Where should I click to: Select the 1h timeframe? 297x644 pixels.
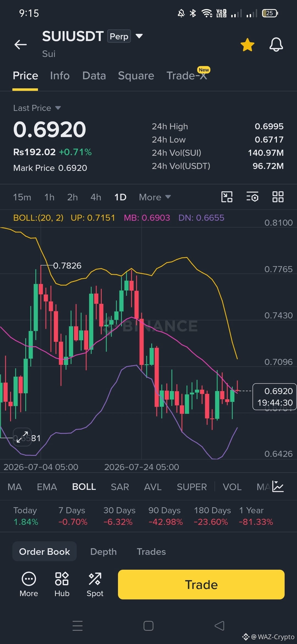(x=50, y=197)
